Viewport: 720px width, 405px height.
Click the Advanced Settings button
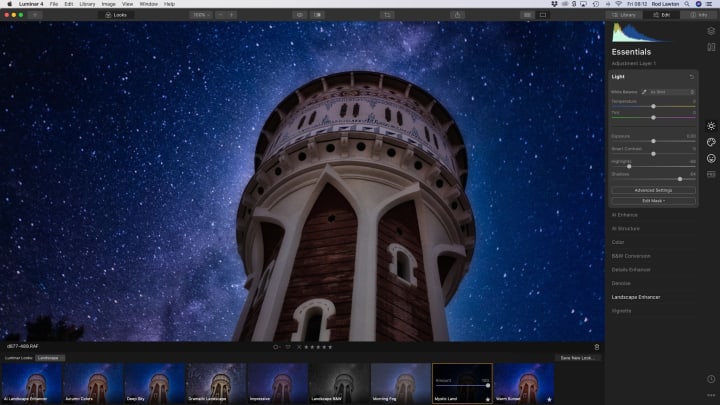(x=653, y=190)
